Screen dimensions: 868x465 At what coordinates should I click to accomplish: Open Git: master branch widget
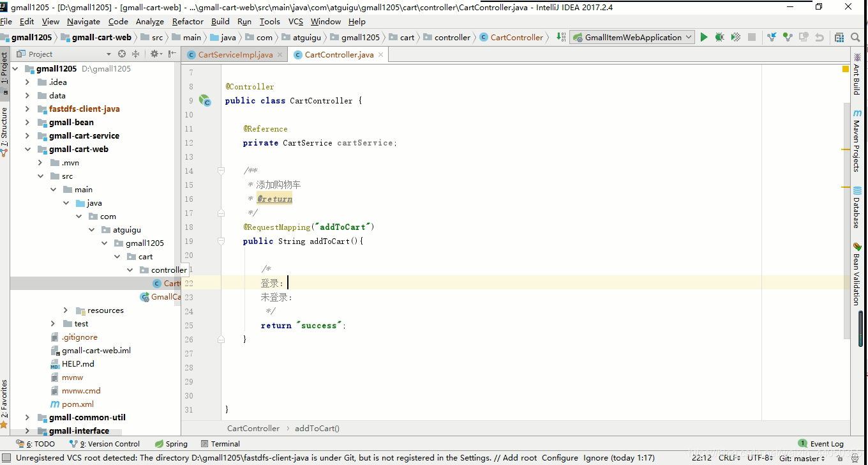[802, 457]
